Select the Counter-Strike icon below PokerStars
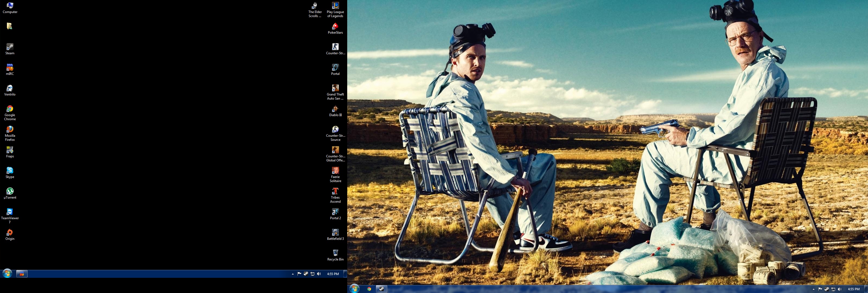The image size is (868, 293). tap(335, 49)
